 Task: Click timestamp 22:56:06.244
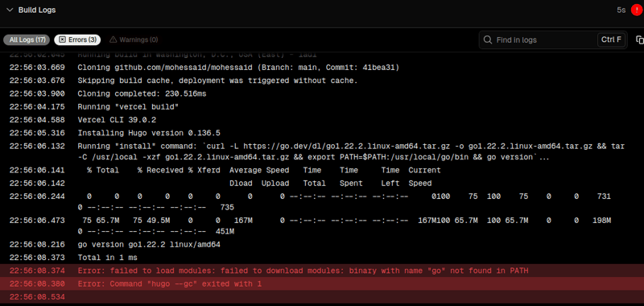(x=37, y=196)
